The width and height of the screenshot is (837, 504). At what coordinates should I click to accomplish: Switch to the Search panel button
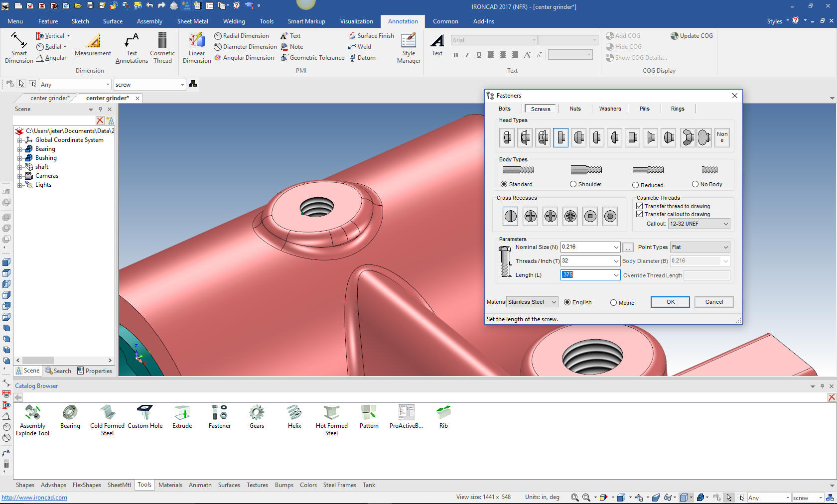coord(58,371)
